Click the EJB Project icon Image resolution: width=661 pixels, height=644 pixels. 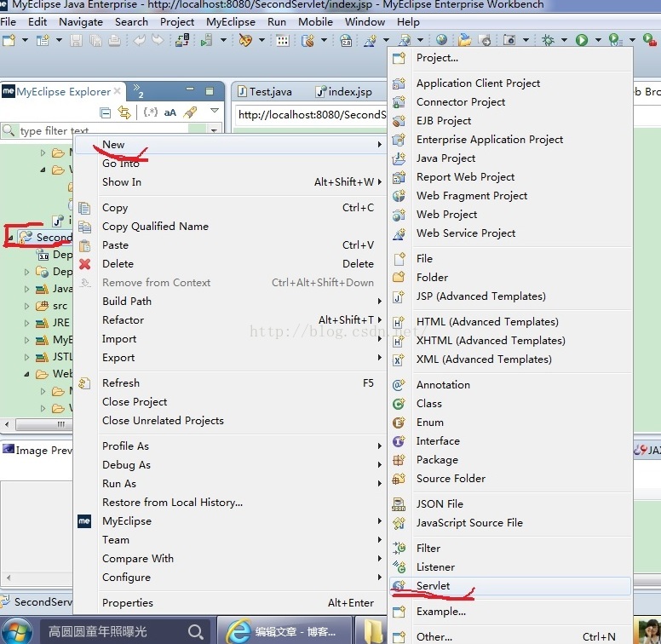[x=399, y=121]
